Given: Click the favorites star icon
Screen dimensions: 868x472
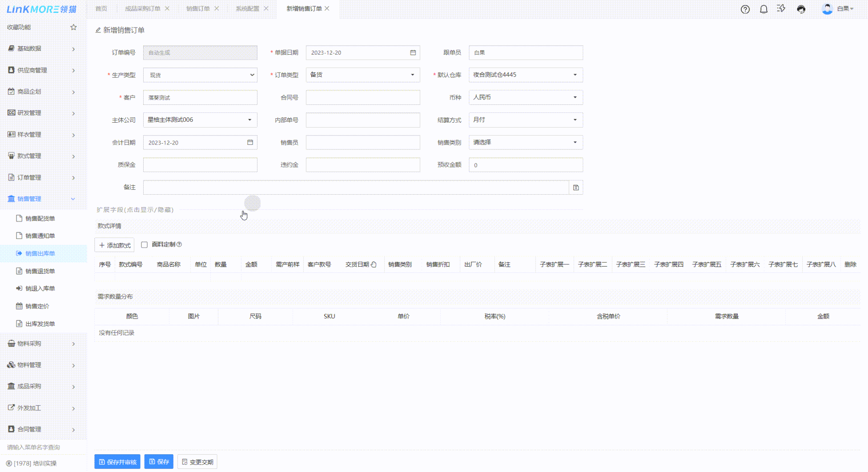Looking at the screenshot, I should [73, 27].
